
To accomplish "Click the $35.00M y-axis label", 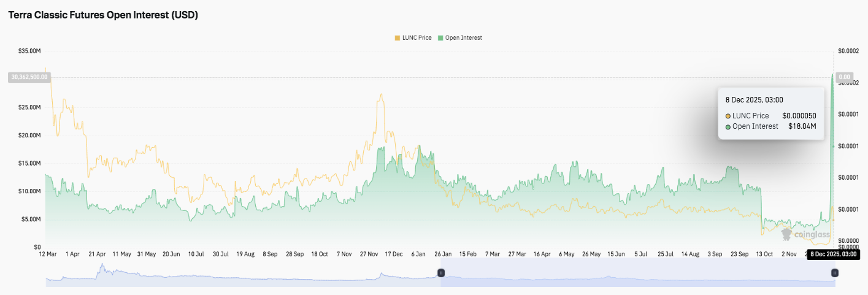I will point(29,52).
